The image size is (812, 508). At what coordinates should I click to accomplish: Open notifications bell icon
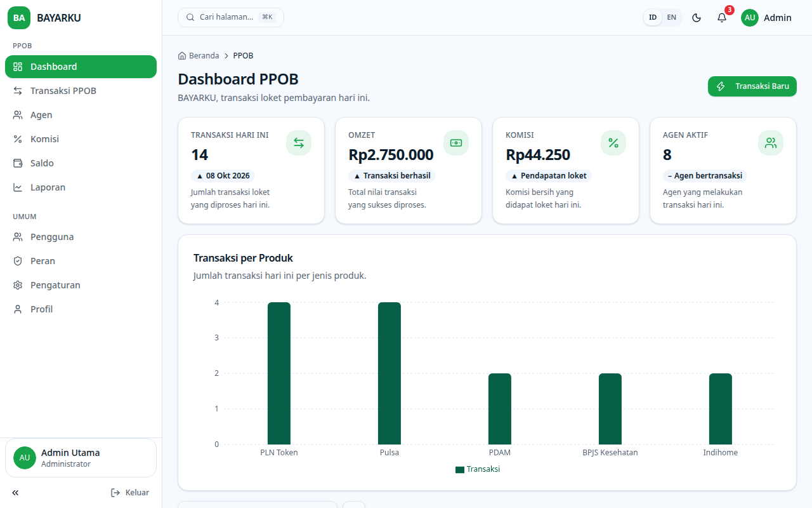[x=722, y=18]
